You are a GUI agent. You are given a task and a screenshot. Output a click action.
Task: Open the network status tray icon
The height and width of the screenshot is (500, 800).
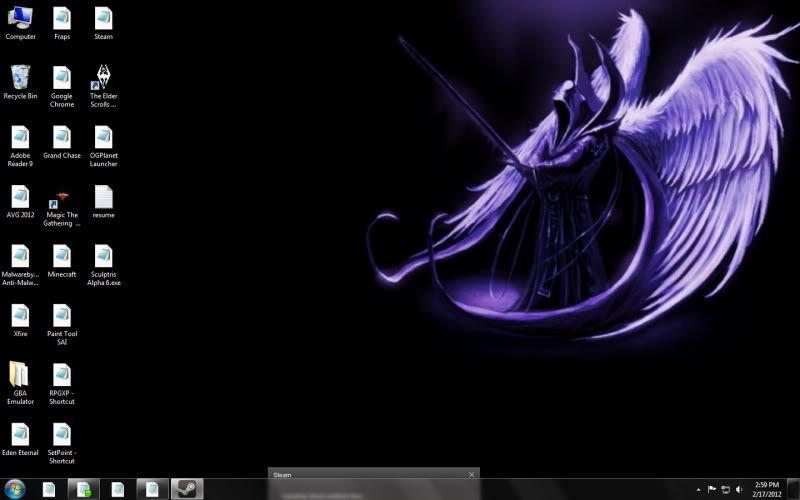(725, 489)
